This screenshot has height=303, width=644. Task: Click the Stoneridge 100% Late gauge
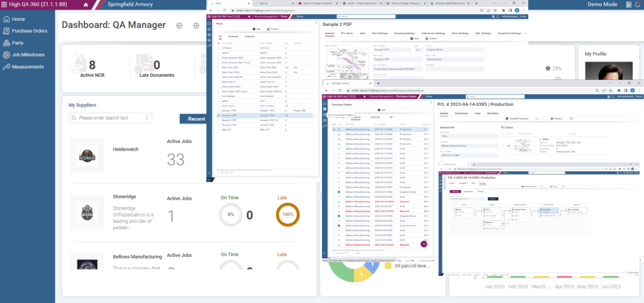pyautogui.click(x=288, y=215)
